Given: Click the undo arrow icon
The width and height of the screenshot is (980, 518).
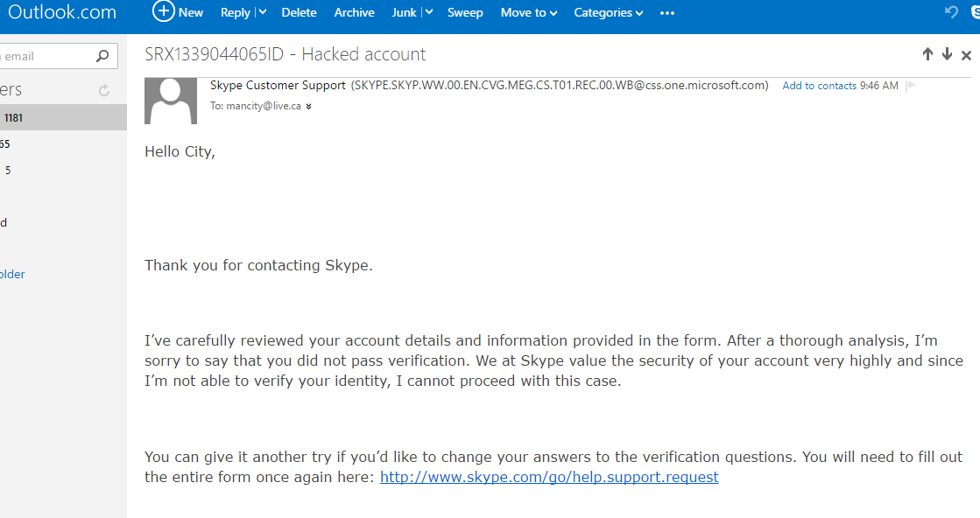Looking at the screenshot, I should pyautogui.click(x=951, y=12).
